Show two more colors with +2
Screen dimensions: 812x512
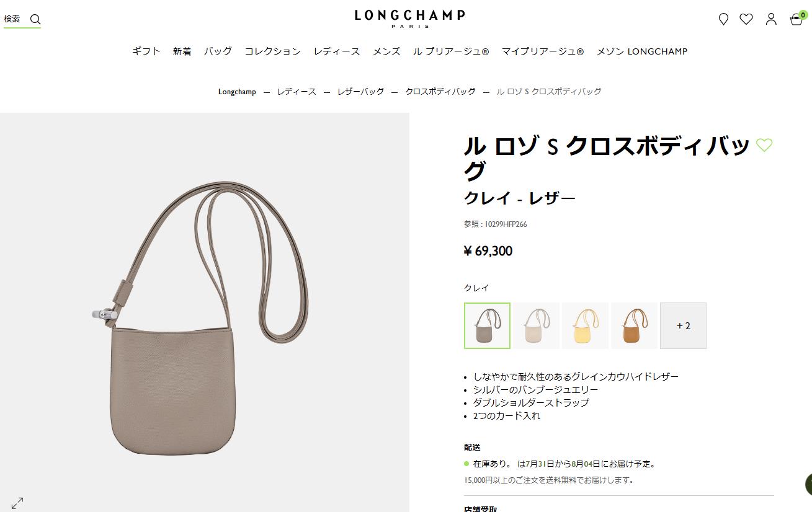tap(683, 325)
